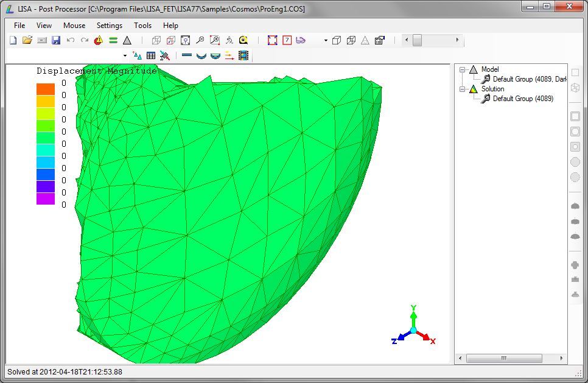Open the File menu

click(19, 26)
